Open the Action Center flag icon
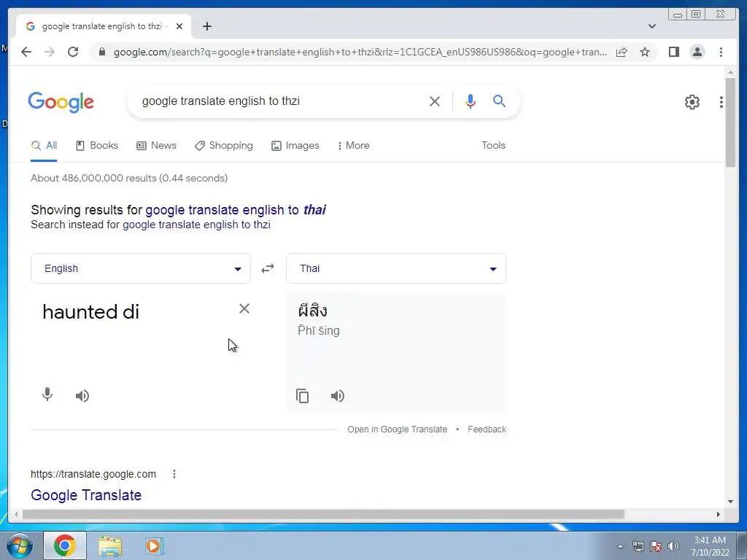747x560 pixels. pyautogui.click(x=656, y=546)
